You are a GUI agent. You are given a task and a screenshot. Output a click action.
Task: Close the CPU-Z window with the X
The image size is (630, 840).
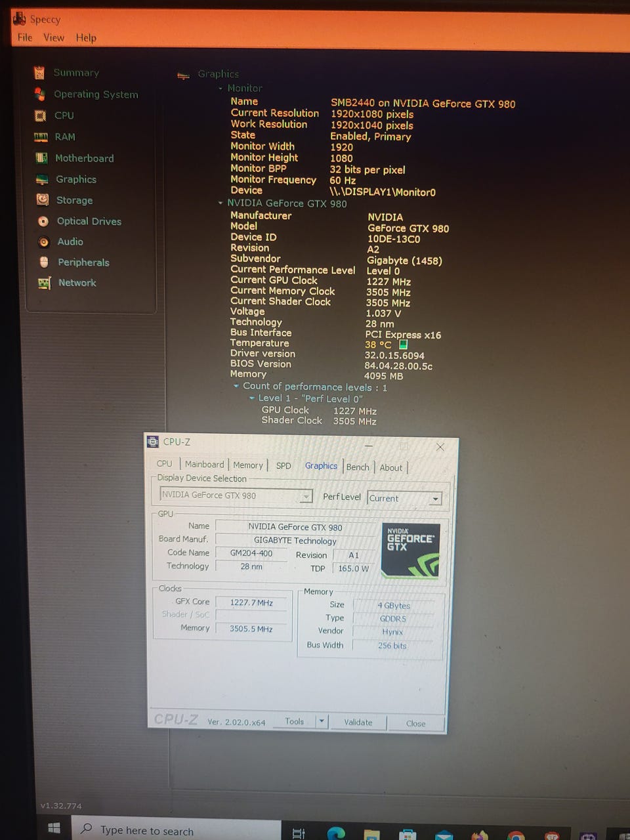pyautogui.click(x=440, y=446)
